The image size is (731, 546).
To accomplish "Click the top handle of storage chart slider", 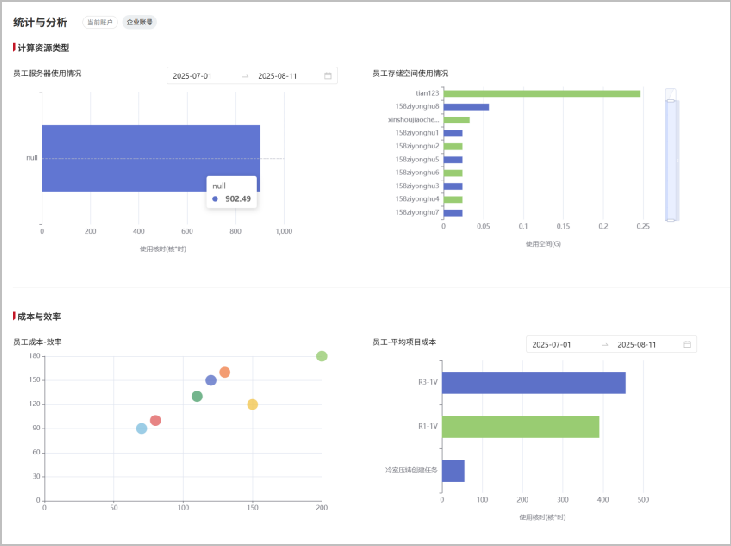I will tap(672, 94).
